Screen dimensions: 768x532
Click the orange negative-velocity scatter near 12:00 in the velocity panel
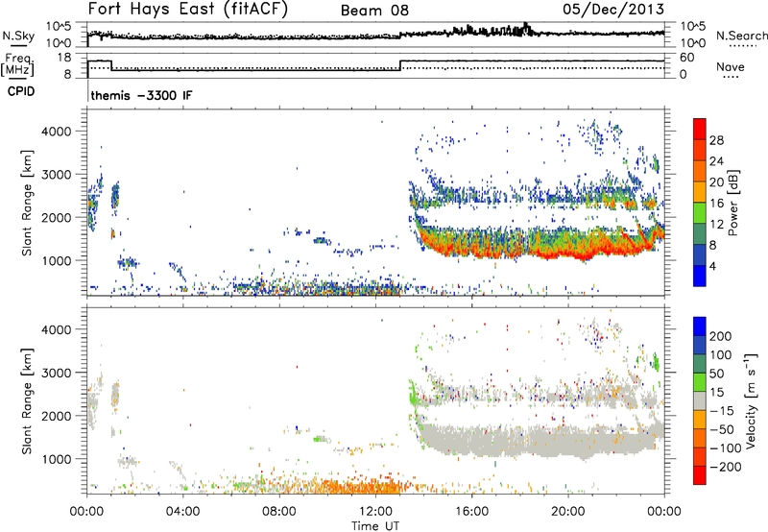(x=365, y=487)
